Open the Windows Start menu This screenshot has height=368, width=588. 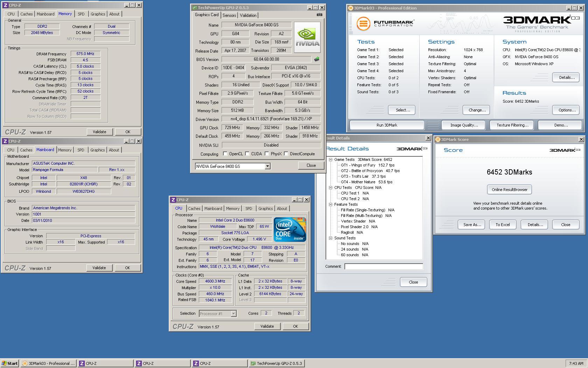(x=9, y=363)
